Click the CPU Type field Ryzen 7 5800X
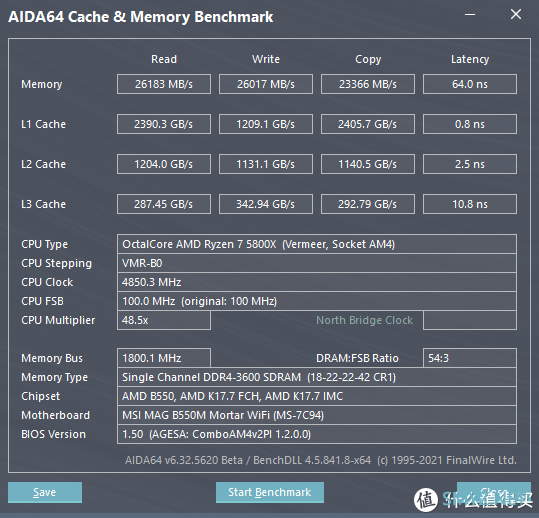 pyautogui.click(x=317, y=244)
